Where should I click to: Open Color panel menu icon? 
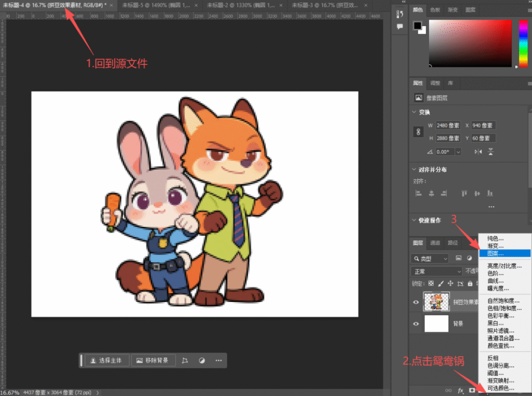529,10
